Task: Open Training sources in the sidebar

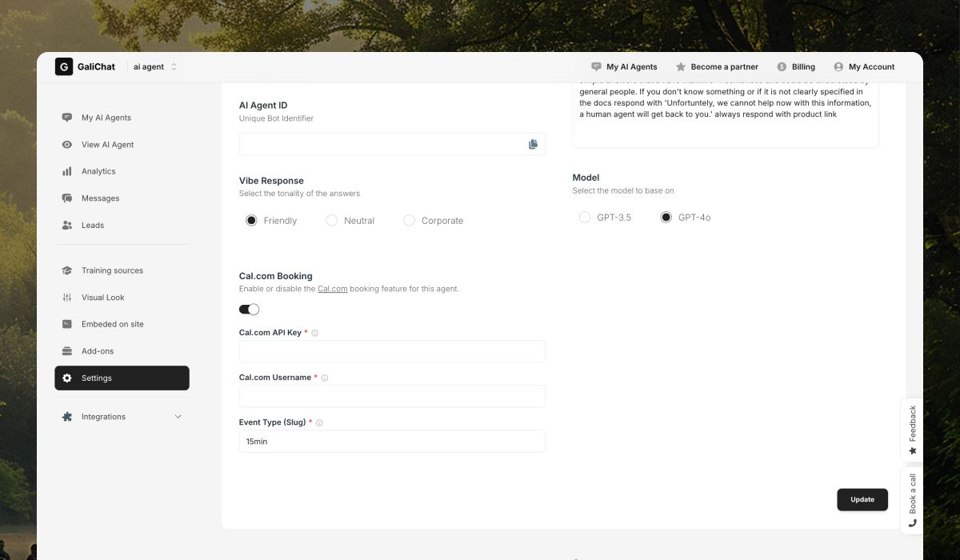Action: click(112, 270)
